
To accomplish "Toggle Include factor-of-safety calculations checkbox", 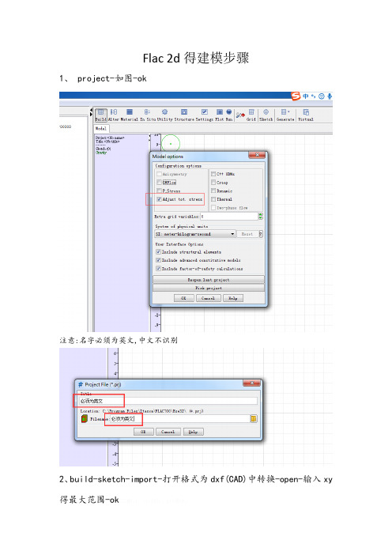I will coord(159,269).
